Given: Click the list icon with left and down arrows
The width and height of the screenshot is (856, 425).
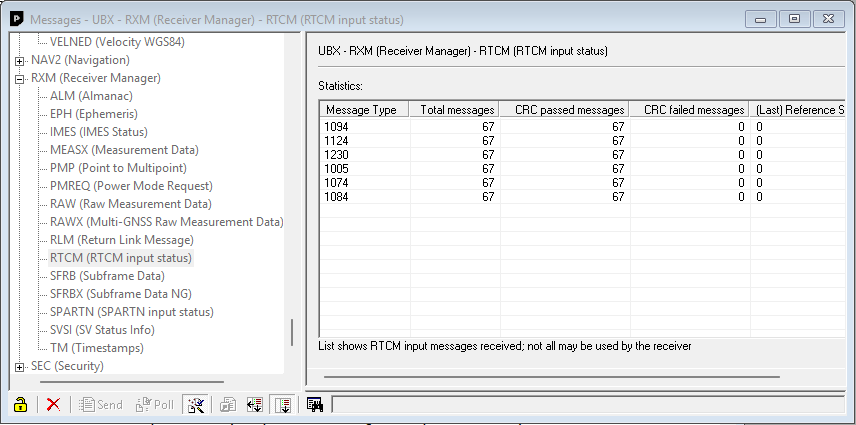Looking at the screenshot, I should pos(254,404).
